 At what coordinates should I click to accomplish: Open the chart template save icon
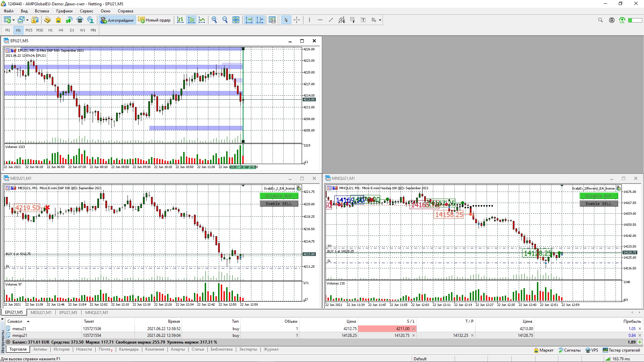(x=272, y=20)
